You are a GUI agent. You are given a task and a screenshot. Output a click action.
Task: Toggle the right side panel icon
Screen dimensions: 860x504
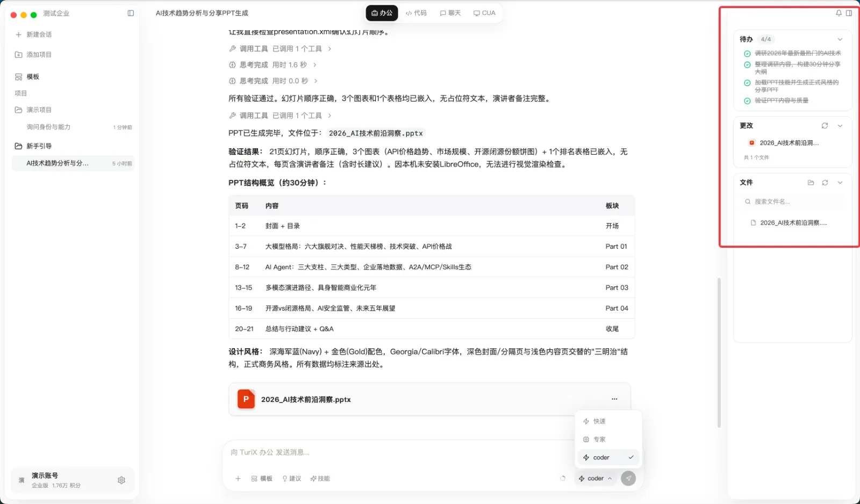click(849, 13)
